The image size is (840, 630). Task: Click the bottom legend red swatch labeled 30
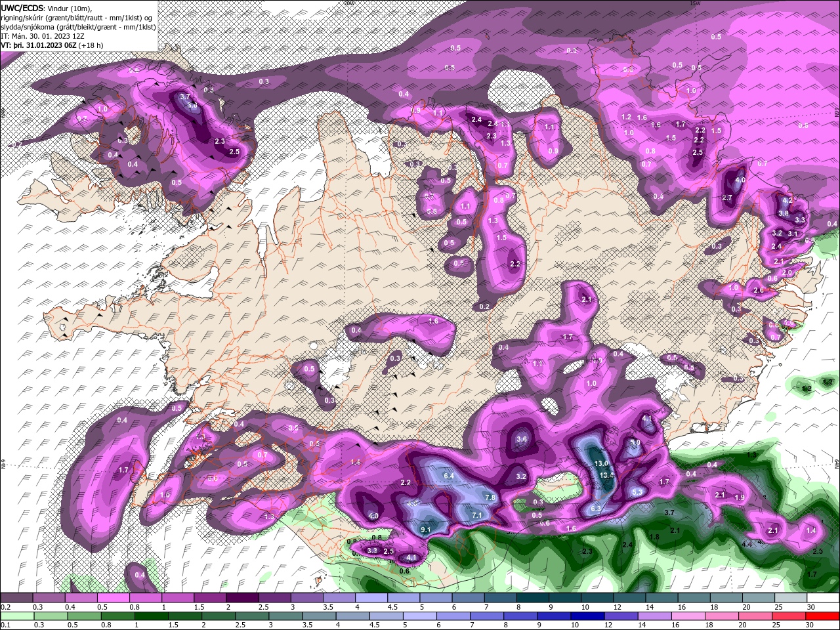[823, 616]
